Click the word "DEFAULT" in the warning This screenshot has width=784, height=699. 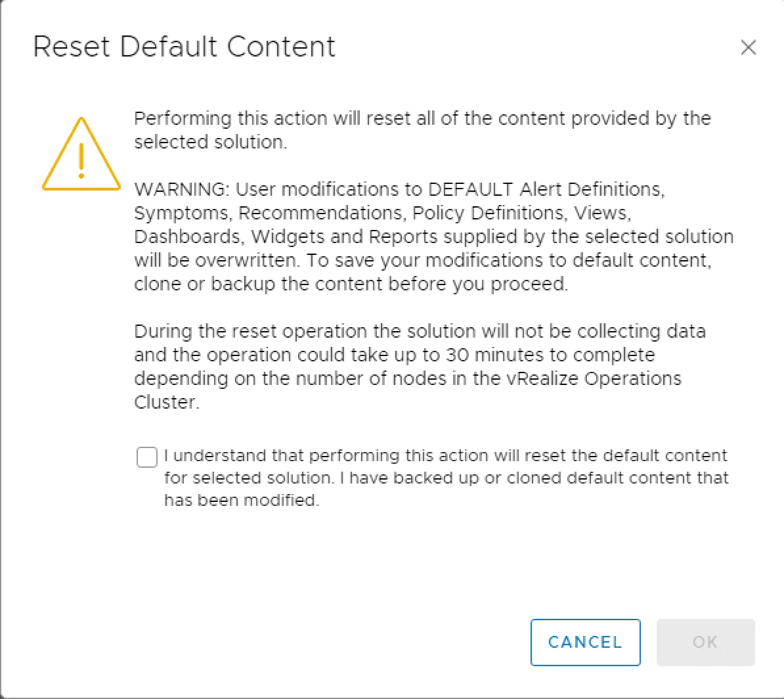[470, 189]
